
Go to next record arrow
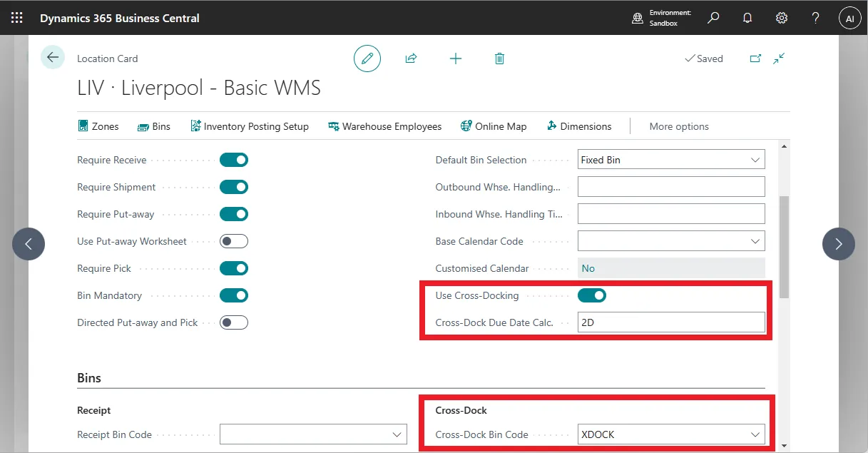839,244
